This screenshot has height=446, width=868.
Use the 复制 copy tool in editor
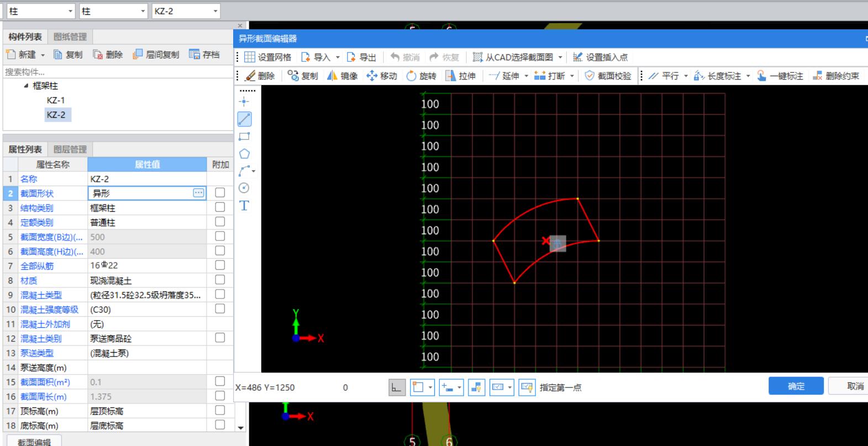click(x=303, y=76)
